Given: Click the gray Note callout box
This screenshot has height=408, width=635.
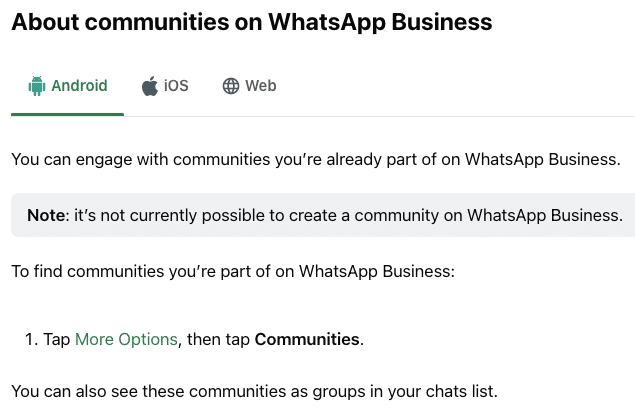Looking at the screenshot, I should pyautogui.click(x=323, y=215).
